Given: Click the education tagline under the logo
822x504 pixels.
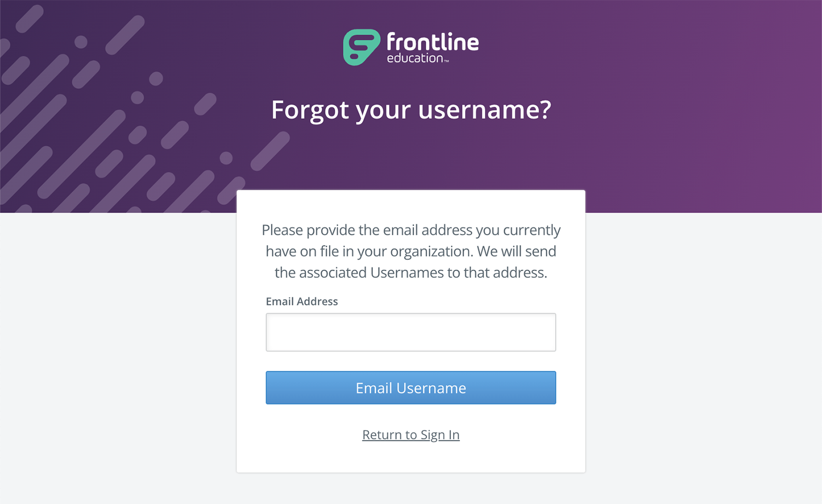Looking at the screenshot, I should 415,59.
